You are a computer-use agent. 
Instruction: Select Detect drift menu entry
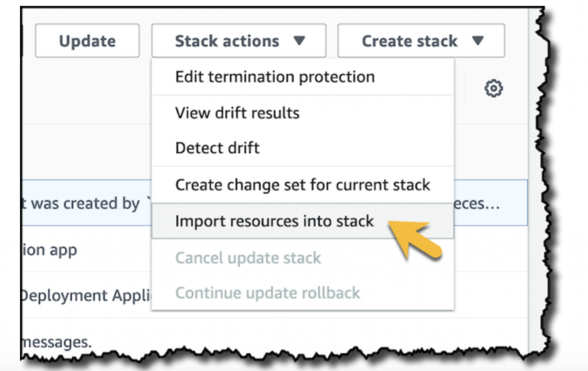(x=217, y=148)
